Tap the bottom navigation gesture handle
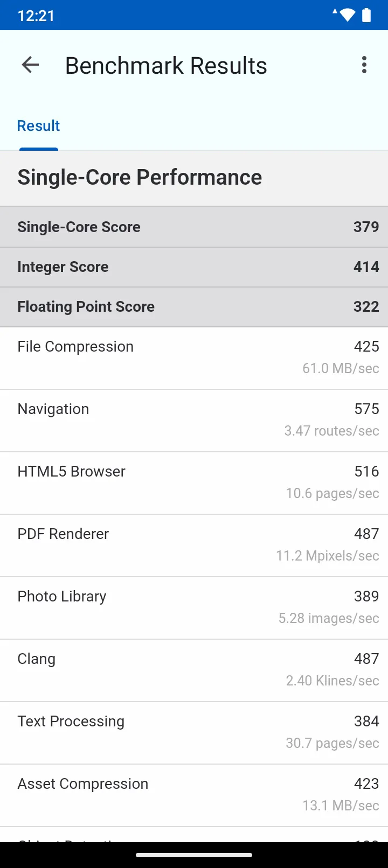This screenshot has width=388, height=868. point(194,855)
